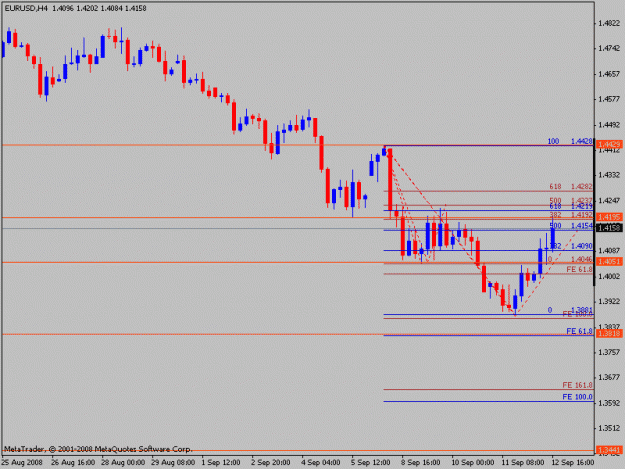This screenshot has height=469, width=625.
Task: Click the 1.4657 price scale value
Action: point(609,74)
